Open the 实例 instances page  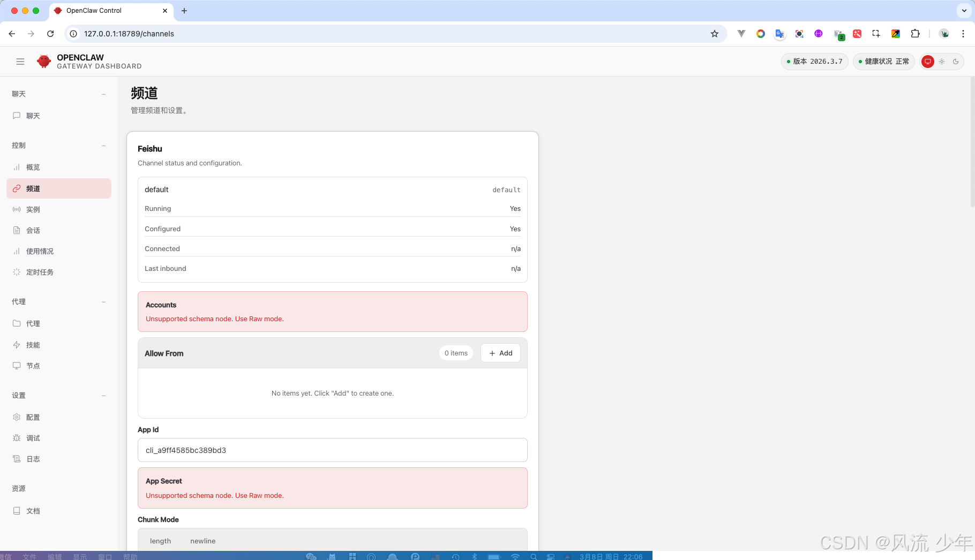[33, 209]
